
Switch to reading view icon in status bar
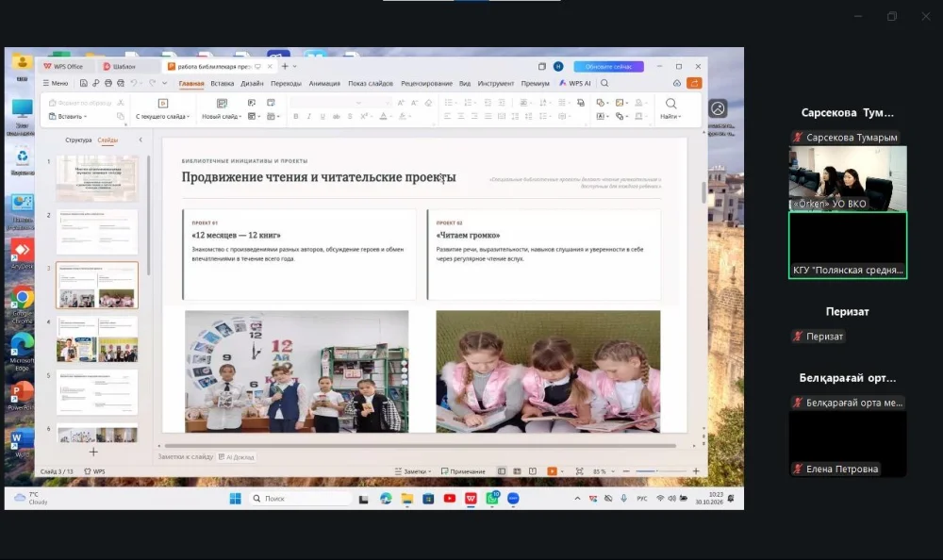(533, 471)
